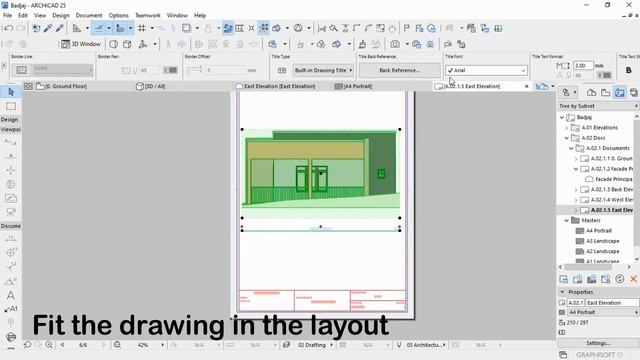Viewport: 640px width, 360px height.
Task: Open the Document menu
Action: (89, 15)
